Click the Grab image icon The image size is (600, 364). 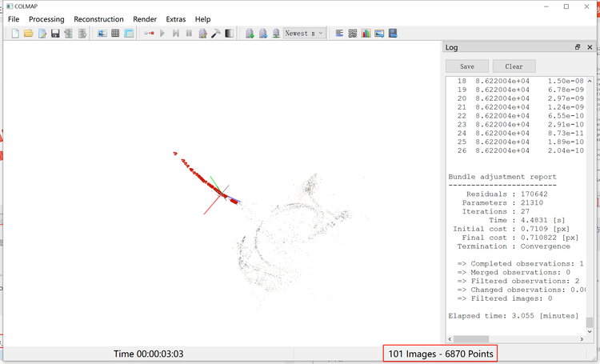[x=379, y=34]
